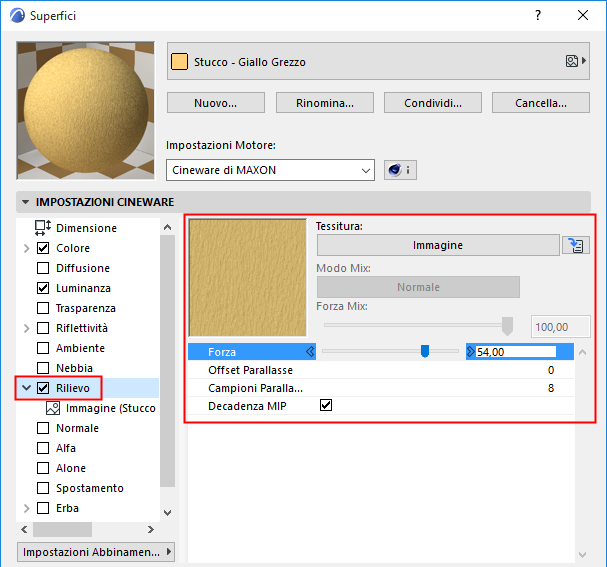Click the Cineware engine info icon button
607x567 pixels.
click(400, 170)
